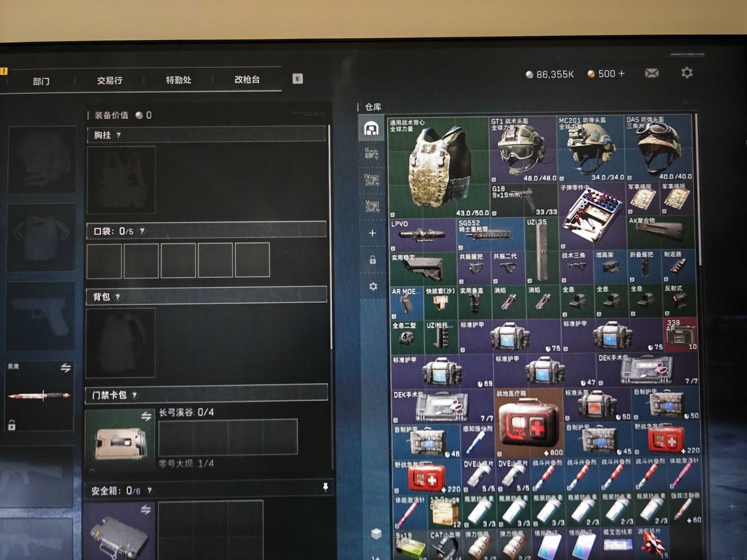Toggle swap icon on the keycard pack
The image size is (747, 560).
pos(146,416)
